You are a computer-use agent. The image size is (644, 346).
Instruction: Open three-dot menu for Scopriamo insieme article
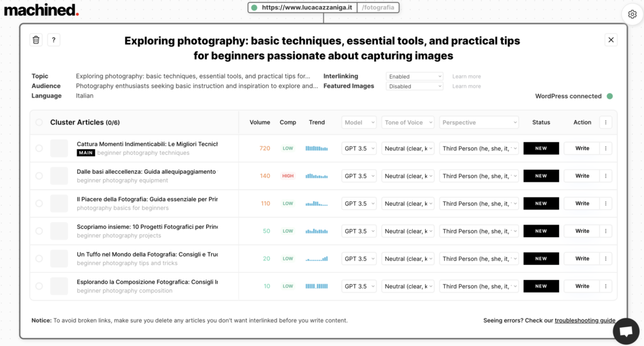(606, 231)
